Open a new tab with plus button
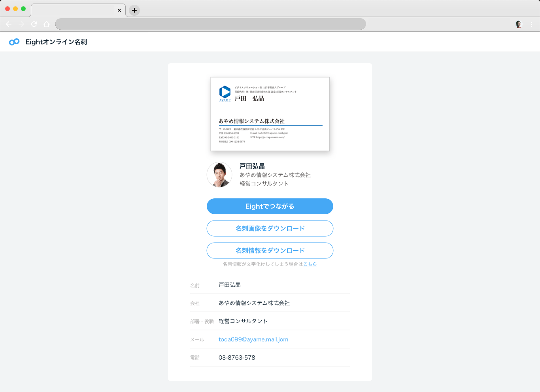Image resolution: width=540 pixels, height=392 pixels. 134,10
